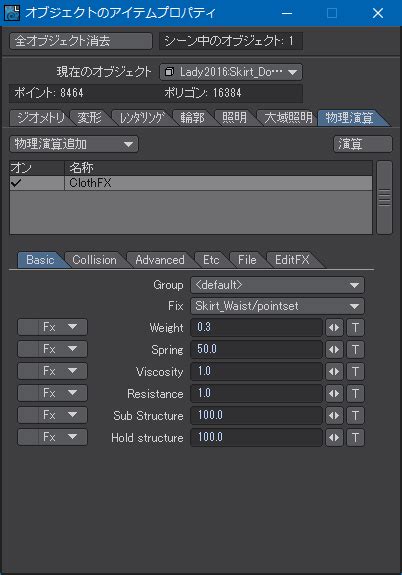
Task: Click the Hold structure envelope T button
Action: pyautogui.click(x=355, y=437)
